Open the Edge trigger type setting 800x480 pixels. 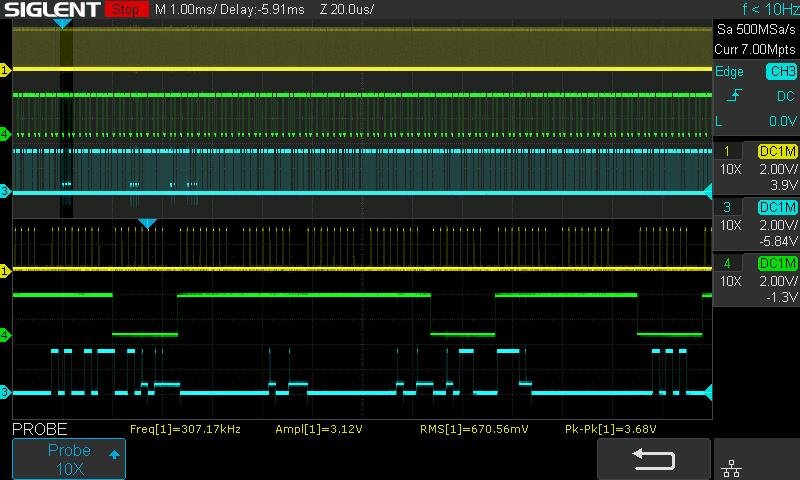click(730, 72)
